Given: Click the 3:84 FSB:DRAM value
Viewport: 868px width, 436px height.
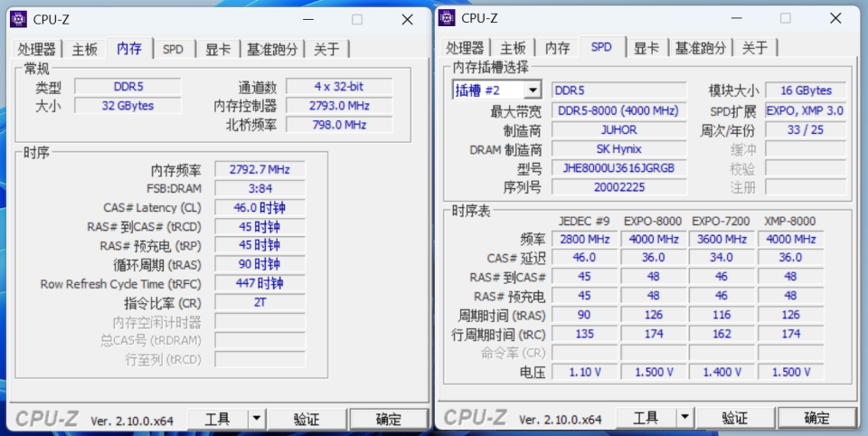Looking at the screenshot, I should (259, 188).
